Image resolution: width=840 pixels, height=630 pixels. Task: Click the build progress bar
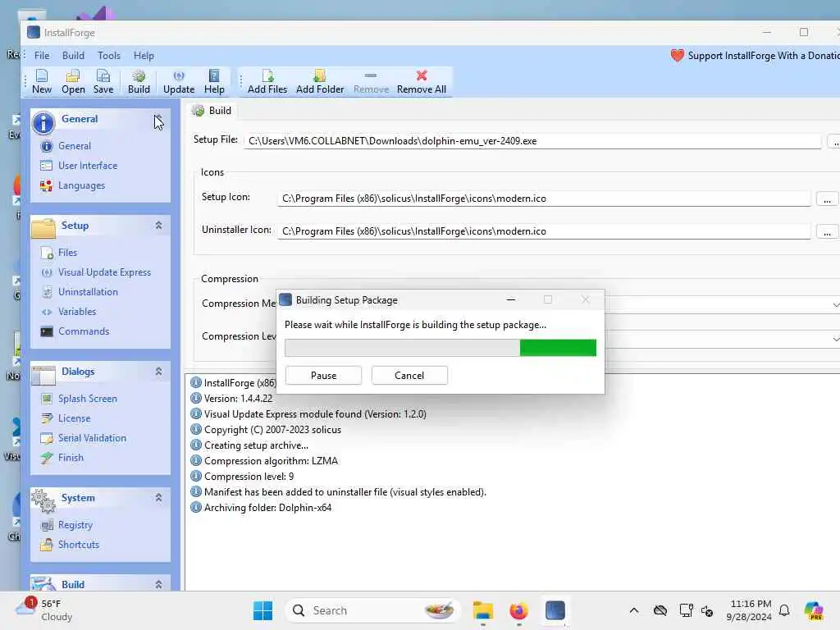pos(441,348)
